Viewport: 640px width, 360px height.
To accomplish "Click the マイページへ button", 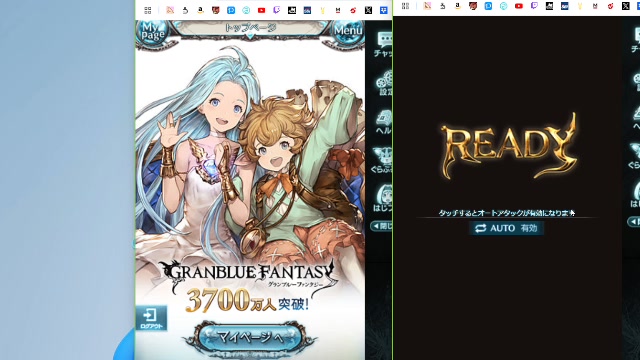I will pos(250,337).
